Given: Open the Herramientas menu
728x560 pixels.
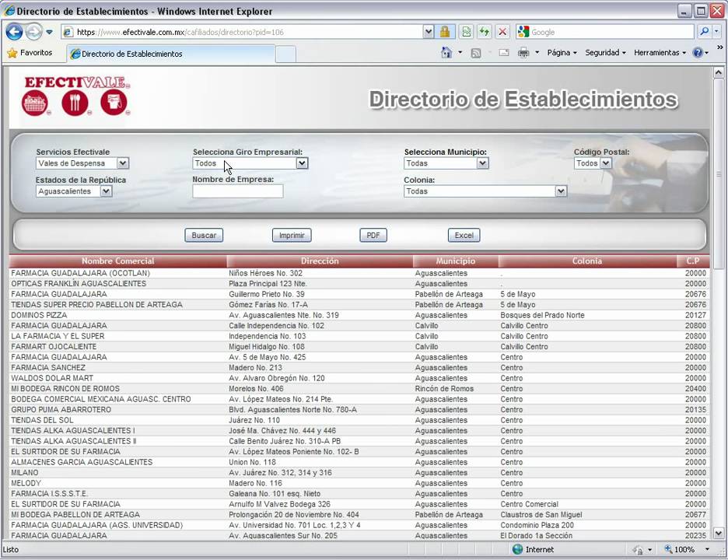Looking at the screenshot, I should [x=658, y=51].
